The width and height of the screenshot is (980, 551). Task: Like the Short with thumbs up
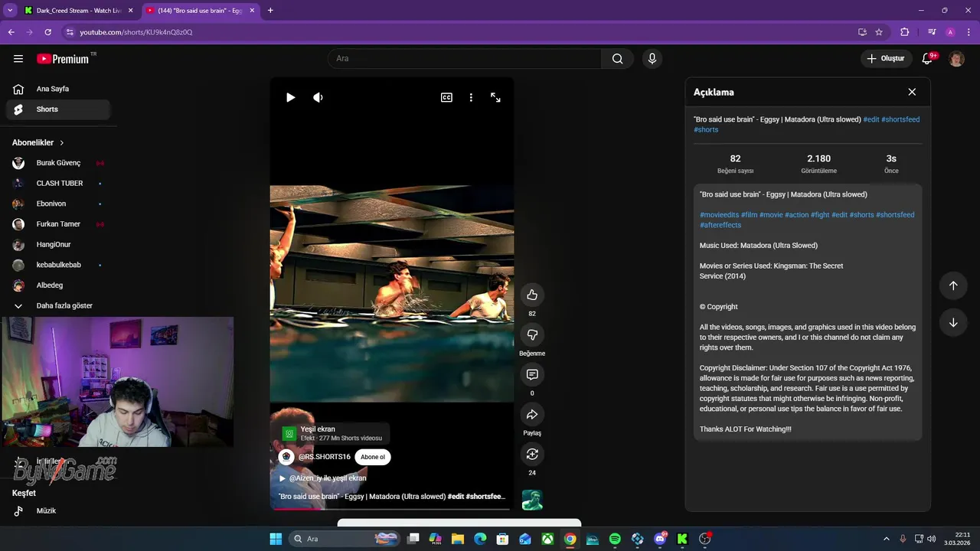[x=532, y=295]
